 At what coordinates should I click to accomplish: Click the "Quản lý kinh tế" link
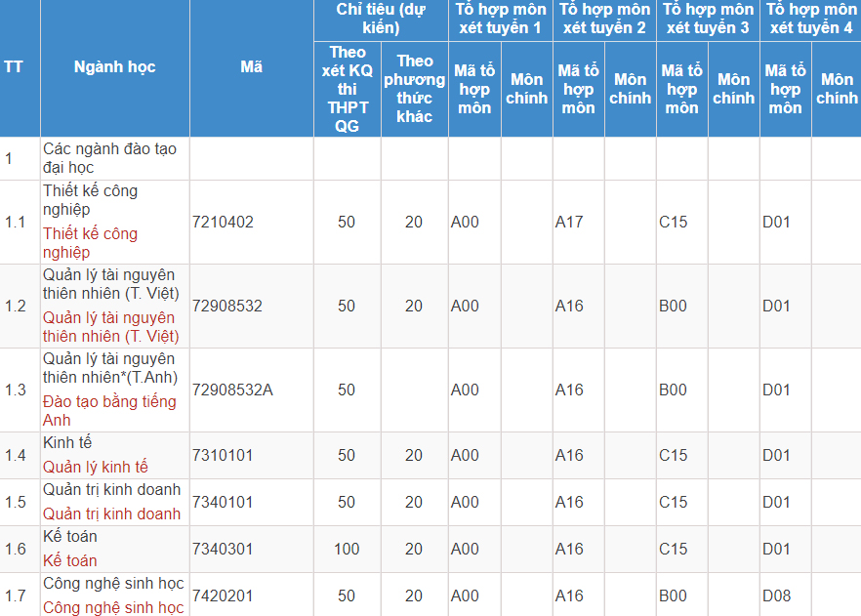pyautogui.click(x=95, y=468)
